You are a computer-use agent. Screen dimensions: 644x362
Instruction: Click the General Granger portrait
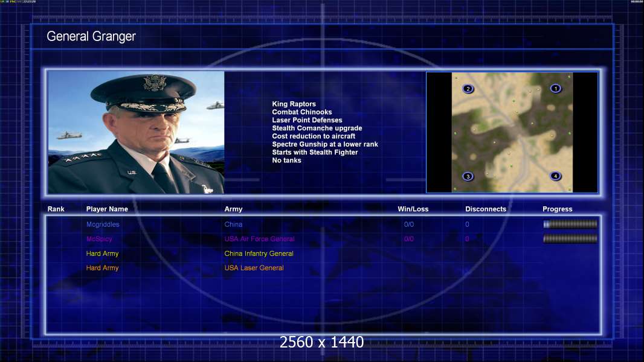pyautogui.click(x=136, y=132)
